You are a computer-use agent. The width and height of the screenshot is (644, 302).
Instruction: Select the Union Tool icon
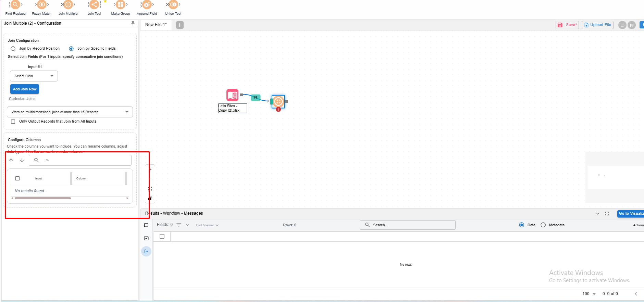[x=173, y=5]
